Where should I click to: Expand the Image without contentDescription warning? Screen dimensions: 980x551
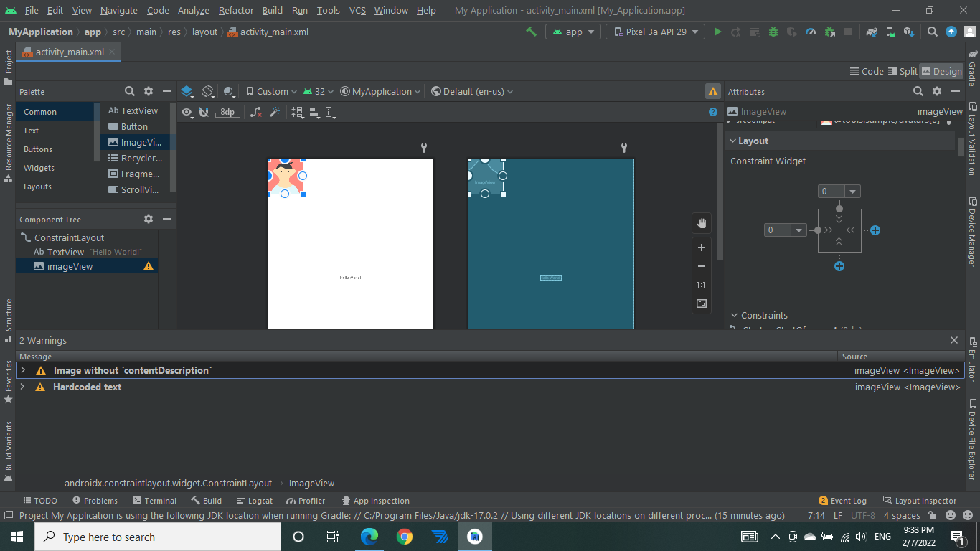(x=23, y=370)
